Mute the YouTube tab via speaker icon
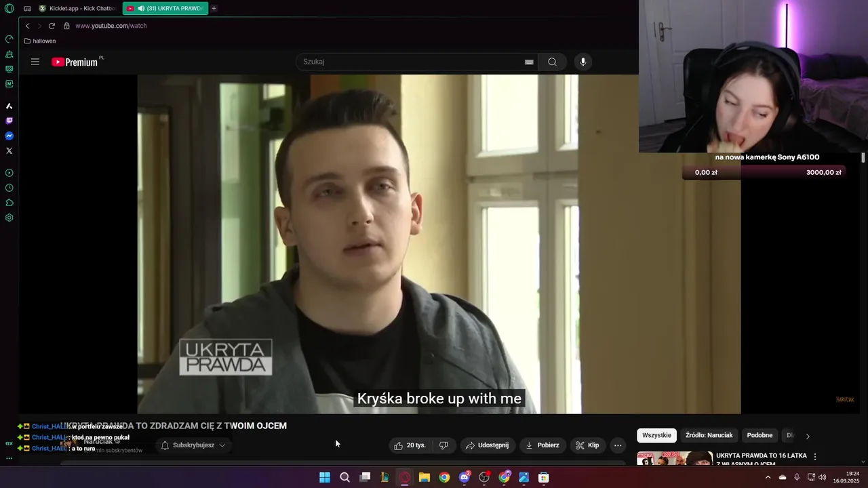Image resolution: width=868 pixels, height=488 pixels. click(x=141, y=8)
